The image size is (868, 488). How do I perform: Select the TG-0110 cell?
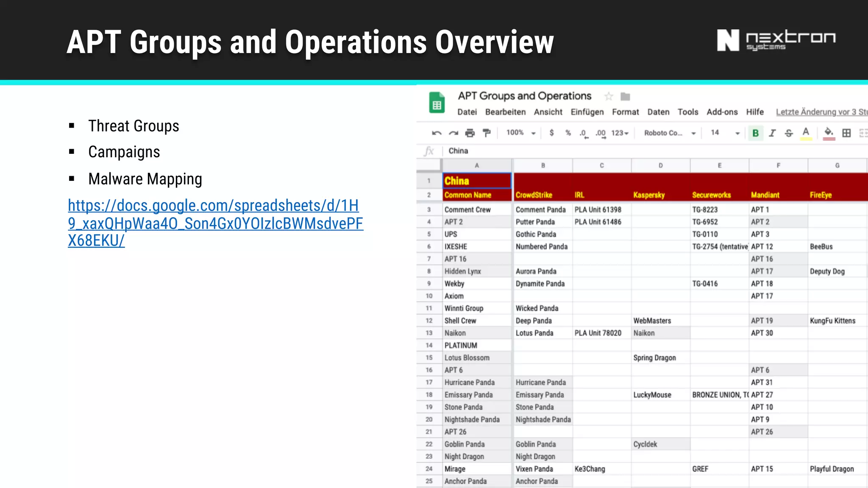719,234
